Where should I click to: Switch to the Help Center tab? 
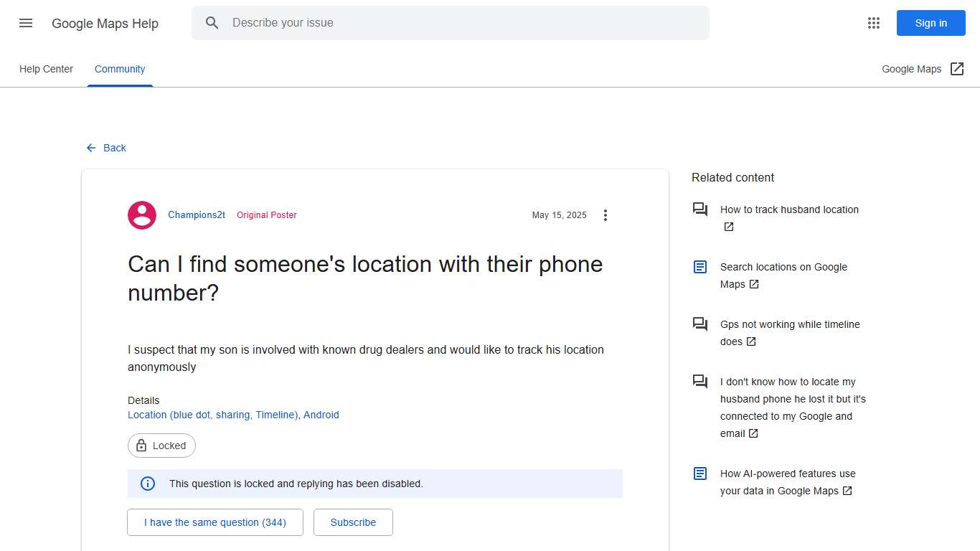(46, 68)
